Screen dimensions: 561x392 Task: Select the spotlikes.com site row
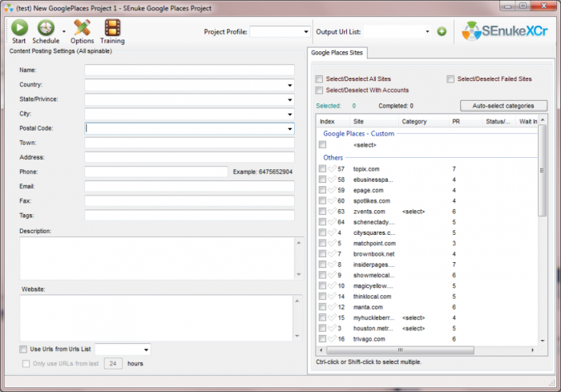click(427, 201)
